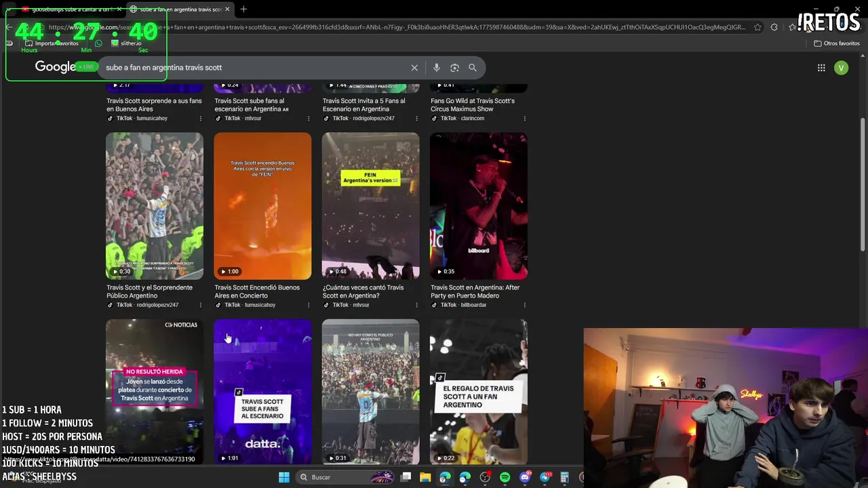The height and width of the screenshot is (488, 868).
Task: Bookmark this page with the star icon
Action: [757, 27]
